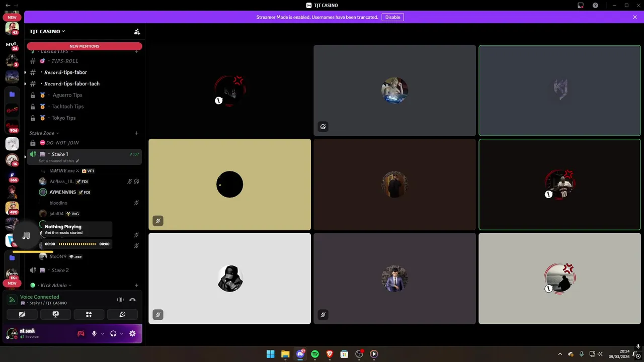Click the inbox icon in title bar
Screen dimensions: 644x362
point(581,5)
